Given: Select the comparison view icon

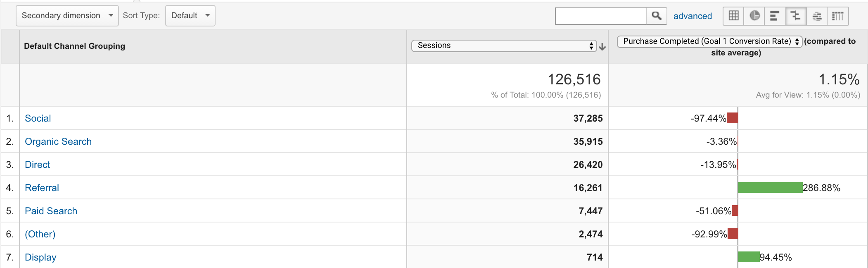Looking at the screenshot, I should [796, 16].
